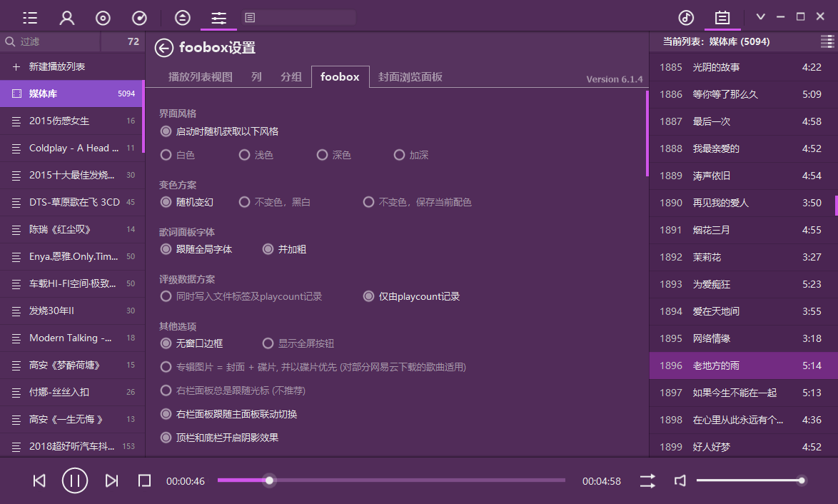Skip to the next track
This screenshot has width=838, height=504.
tap(111, 480)
